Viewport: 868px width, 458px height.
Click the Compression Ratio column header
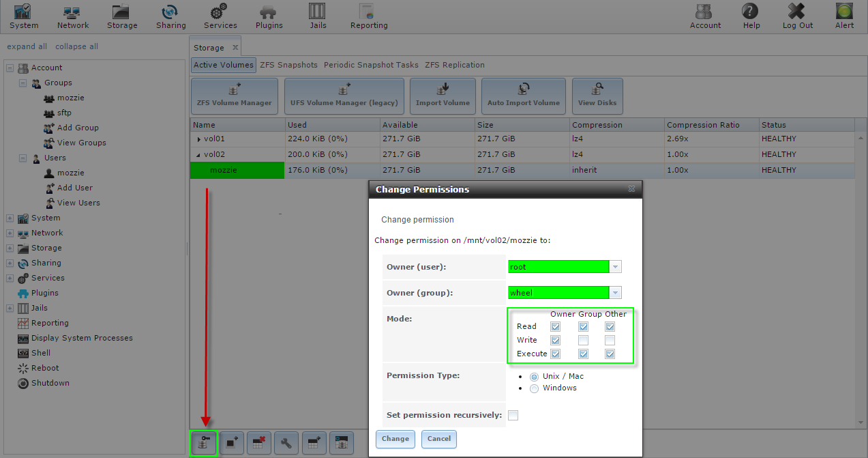click(711, 125)
